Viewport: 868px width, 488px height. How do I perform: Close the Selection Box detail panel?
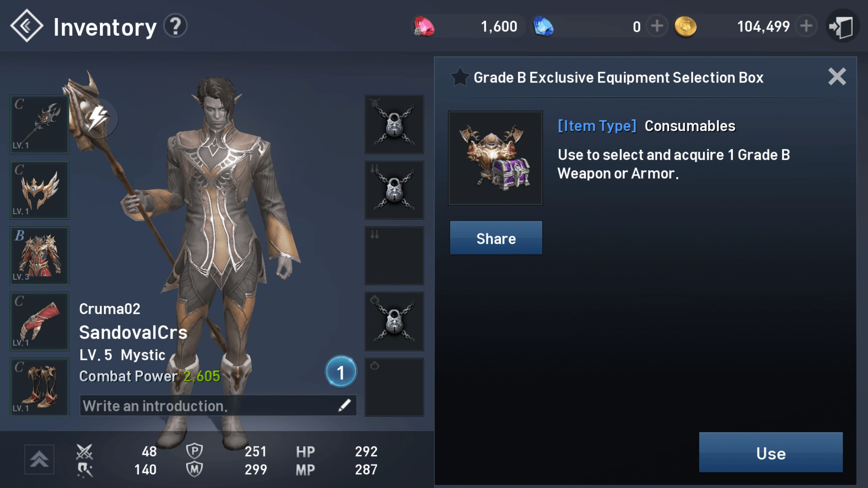(x=837, y=77)
